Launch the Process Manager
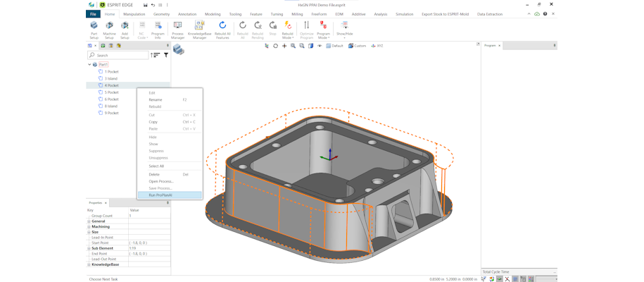The width and height of the screenshot is (644, 282). click(x=178, y=30)
